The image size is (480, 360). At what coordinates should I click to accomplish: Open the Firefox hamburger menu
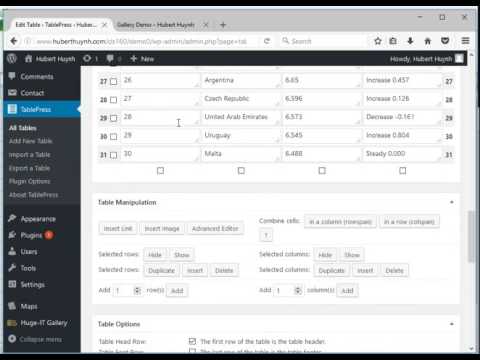pos(466,41)
